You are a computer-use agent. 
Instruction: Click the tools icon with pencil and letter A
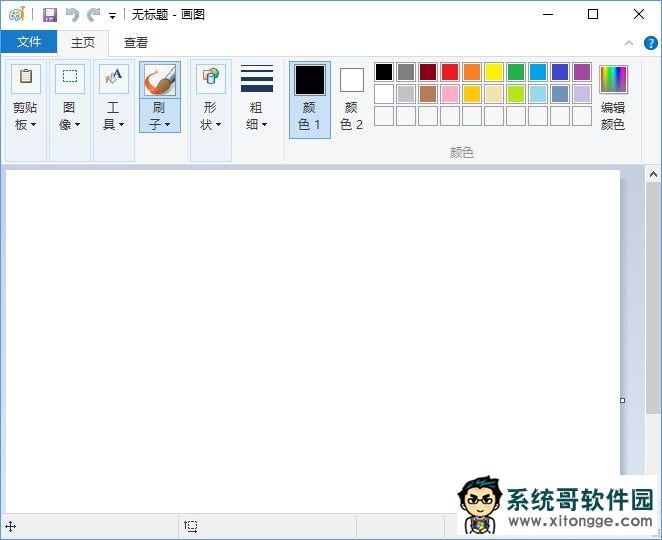(114, 78)
